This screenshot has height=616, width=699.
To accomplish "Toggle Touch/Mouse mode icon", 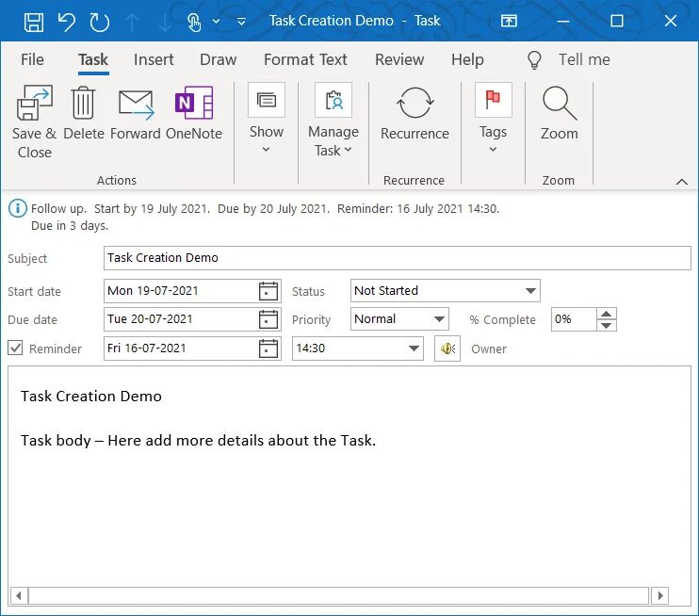I will pyautogui.click(x=194, y=22).
